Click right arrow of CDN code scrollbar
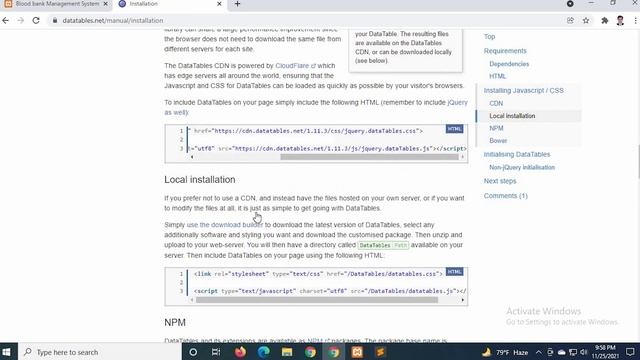640x360 pixels. [462, 157]
